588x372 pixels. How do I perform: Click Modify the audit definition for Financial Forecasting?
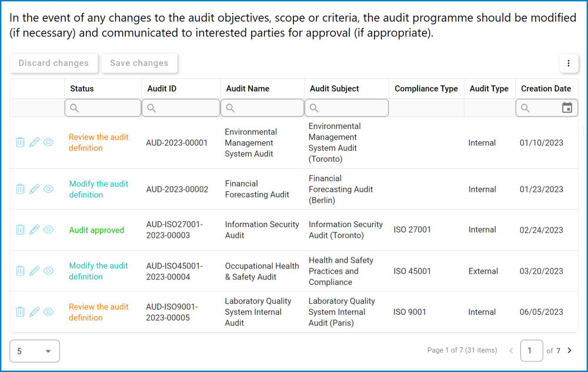98,189
